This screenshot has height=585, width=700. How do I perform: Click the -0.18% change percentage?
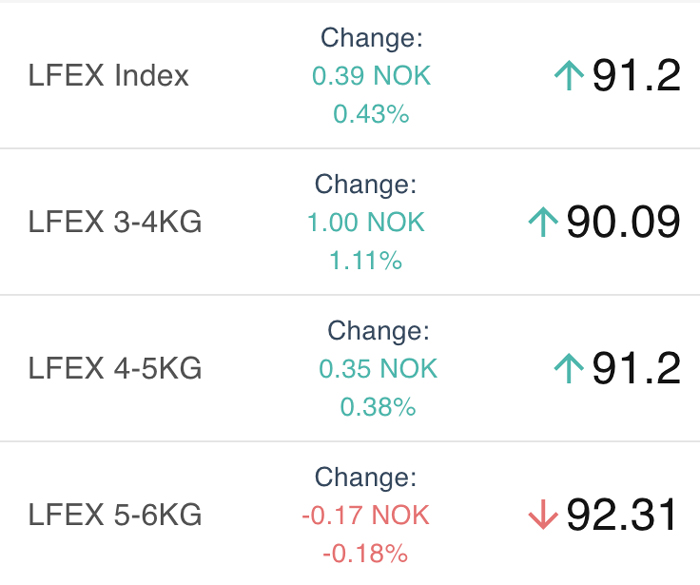tap(366, 553)
